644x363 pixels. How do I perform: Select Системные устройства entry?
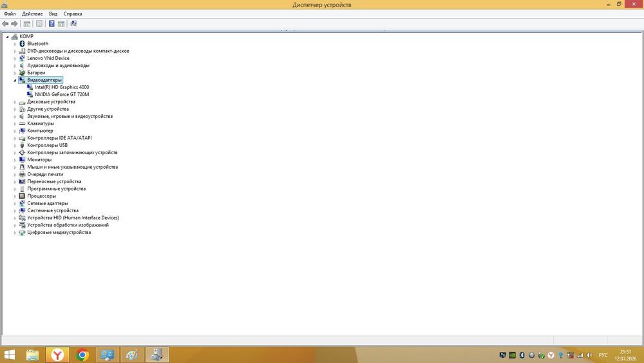[x=53, y=210]
